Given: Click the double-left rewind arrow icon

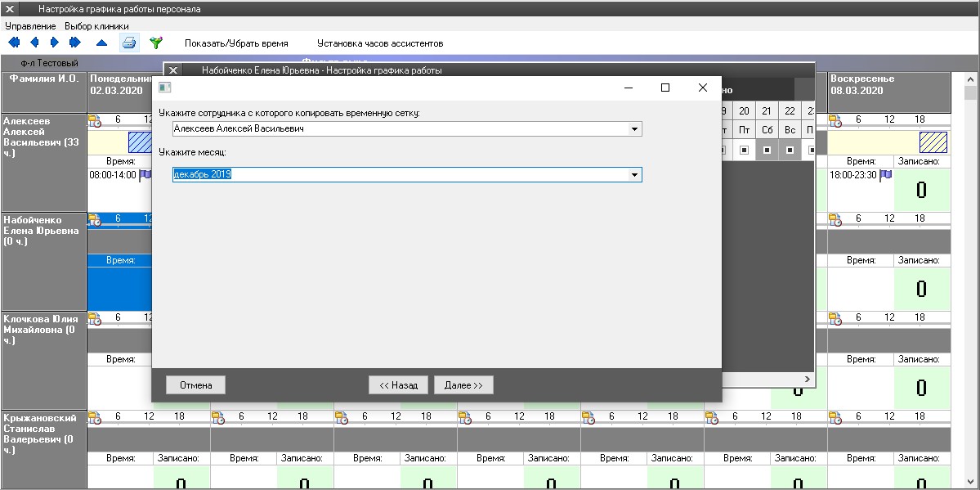Looking at the screenshot, I should click(13, 43).
